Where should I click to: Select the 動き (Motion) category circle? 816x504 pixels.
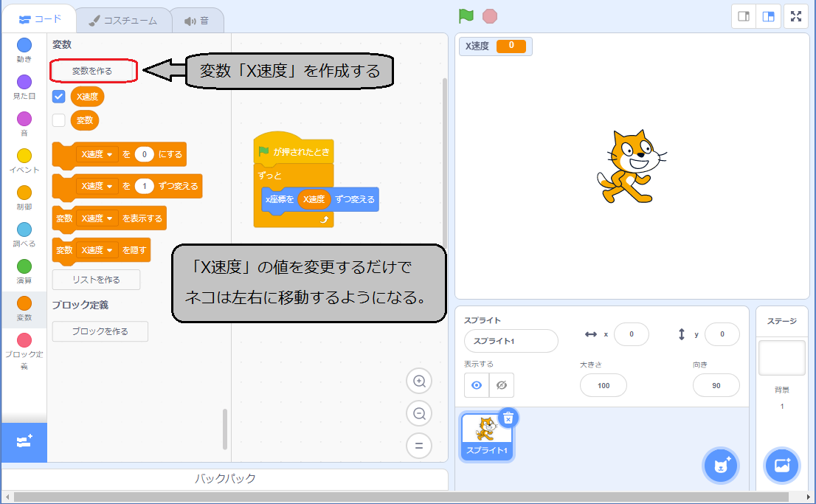[x=24, y=45]
